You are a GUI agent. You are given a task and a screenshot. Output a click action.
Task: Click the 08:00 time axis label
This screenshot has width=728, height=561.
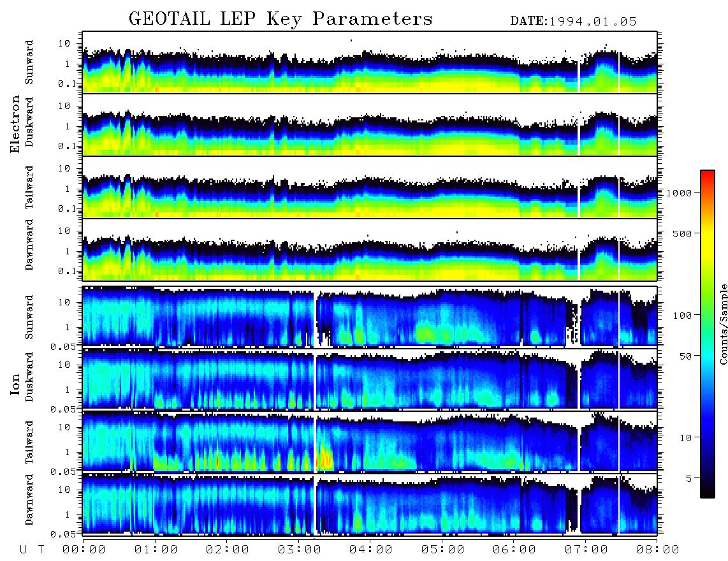pyautogui.click(x=657, y=550)
